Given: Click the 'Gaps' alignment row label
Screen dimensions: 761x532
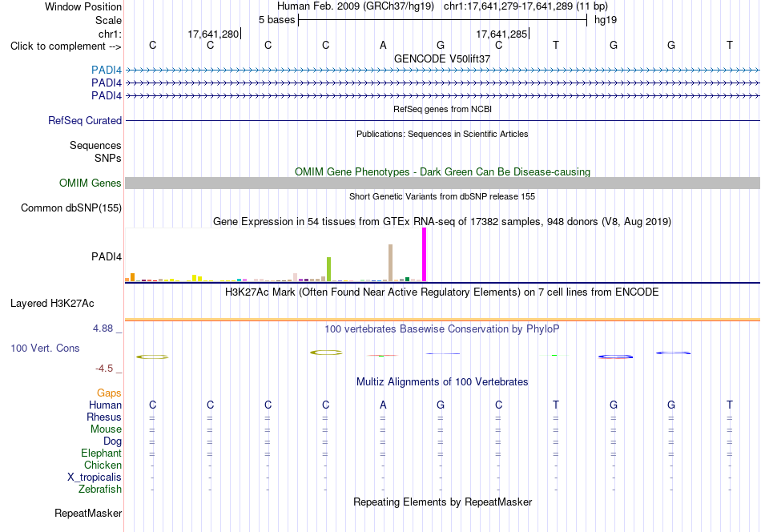Looking at the screenshot, I should [109, 393].
